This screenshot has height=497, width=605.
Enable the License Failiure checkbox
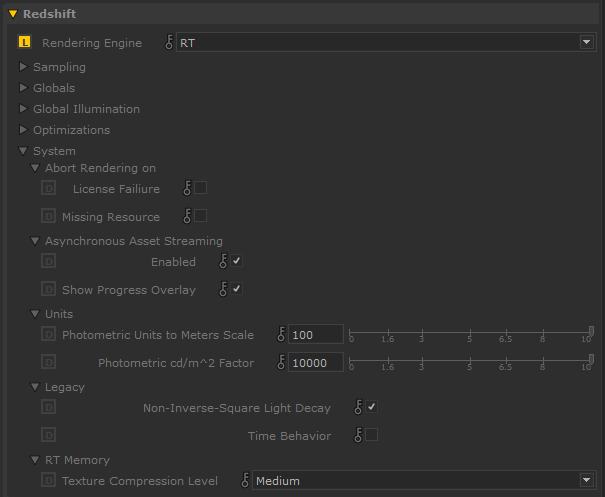(200, 188)
